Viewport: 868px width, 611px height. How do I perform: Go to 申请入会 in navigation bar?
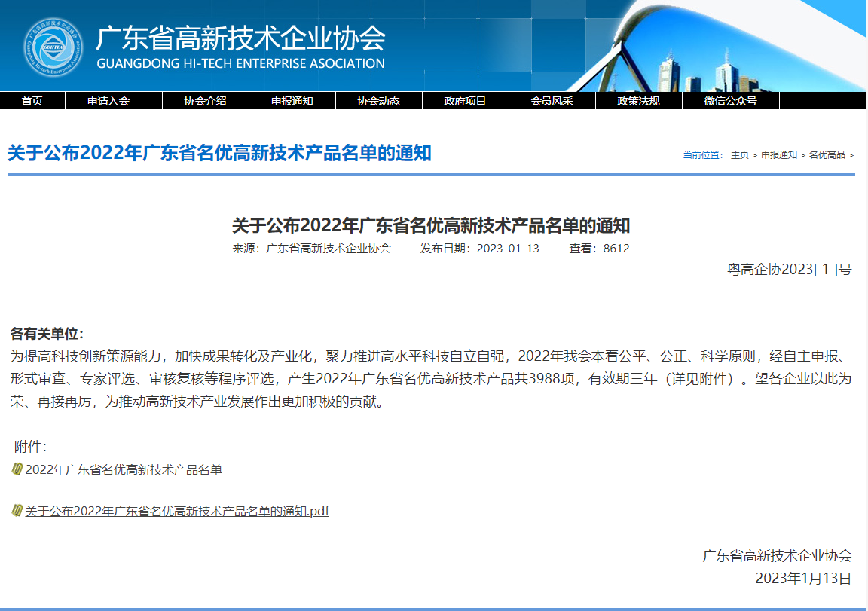[x=108, y=101]
